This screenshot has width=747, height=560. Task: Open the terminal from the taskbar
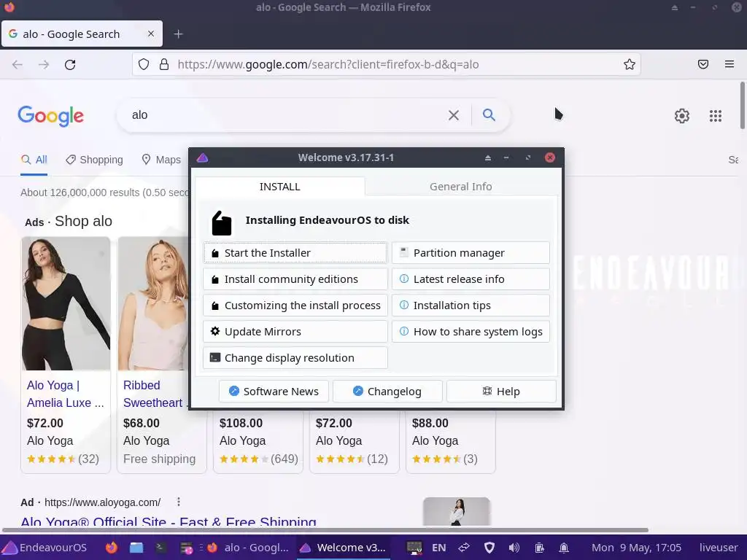[160, 548]
